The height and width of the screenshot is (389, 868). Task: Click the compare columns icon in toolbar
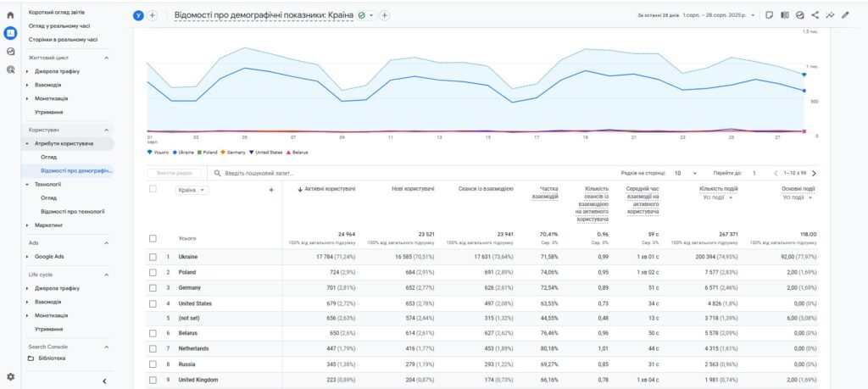[x=784, y=15]
